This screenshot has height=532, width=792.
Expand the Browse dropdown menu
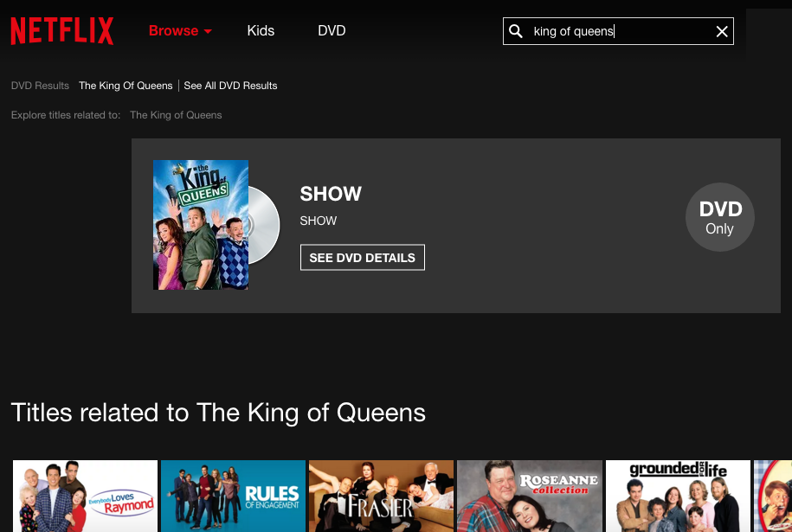click(180, 31)
